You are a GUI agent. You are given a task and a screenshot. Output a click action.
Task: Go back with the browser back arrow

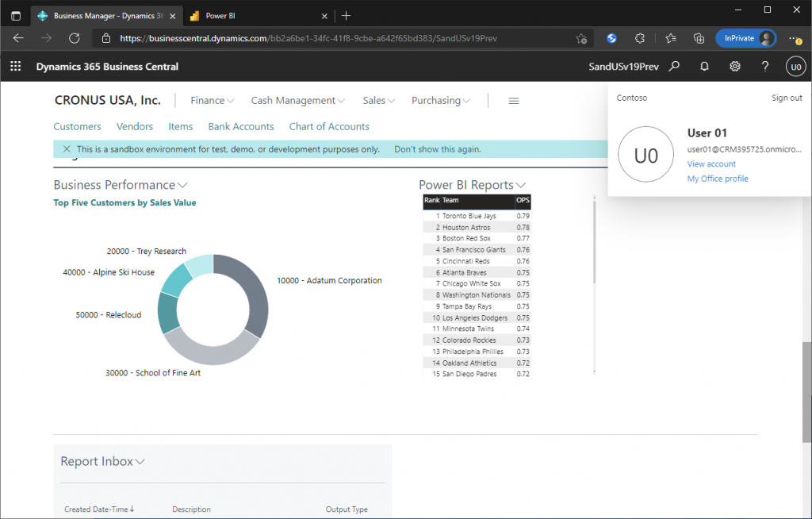point(18,38)
